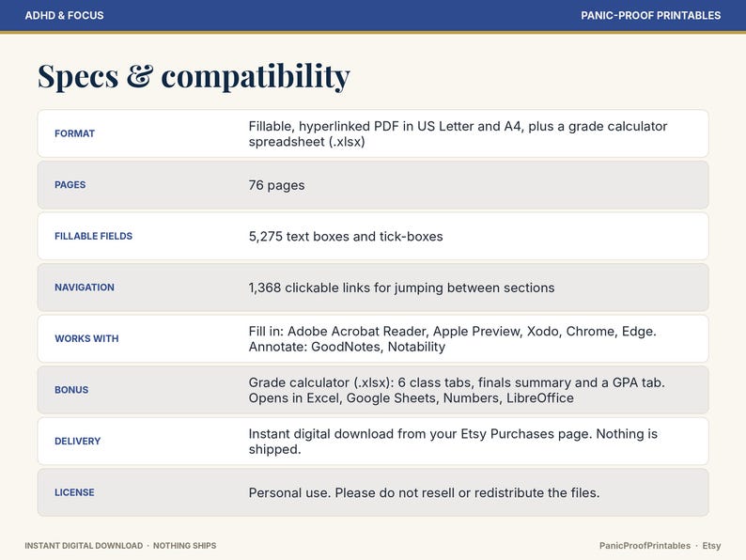Click the 'INSTANT DIGITAL DOWNLOAD · NOTHING SHIPS' footer

pos(120,546)
